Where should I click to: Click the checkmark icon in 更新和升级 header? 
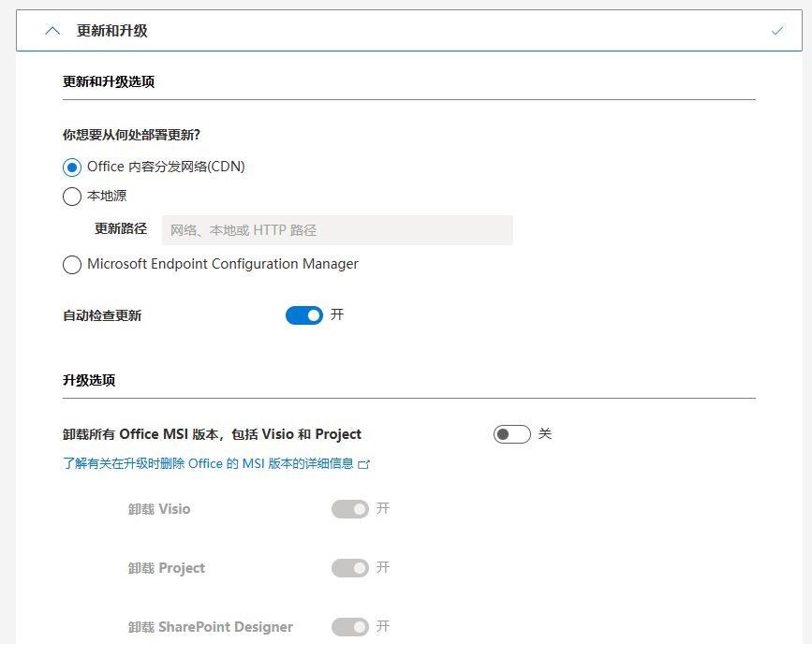pos(776,31)
